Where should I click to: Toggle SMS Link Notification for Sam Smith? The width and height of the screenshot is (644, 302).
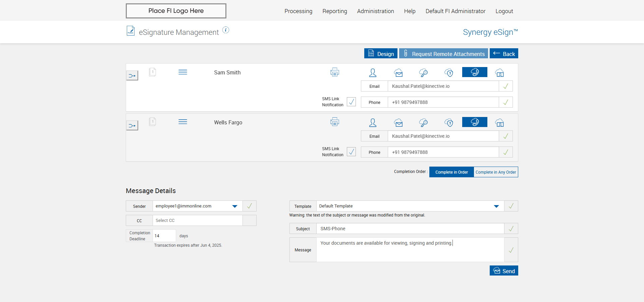tap(351, 102)
